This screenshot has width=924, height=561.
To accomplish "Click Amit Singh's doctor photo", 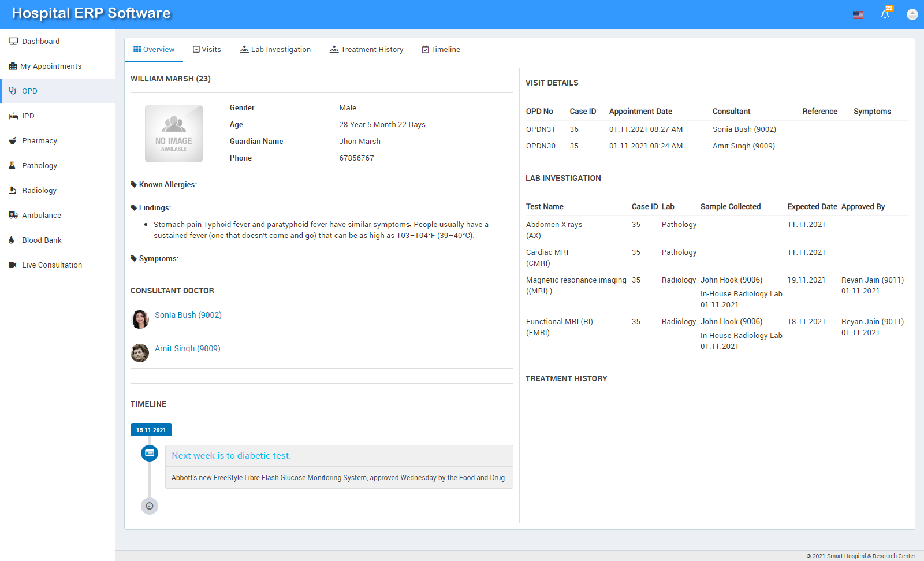I will click(140, 352).
